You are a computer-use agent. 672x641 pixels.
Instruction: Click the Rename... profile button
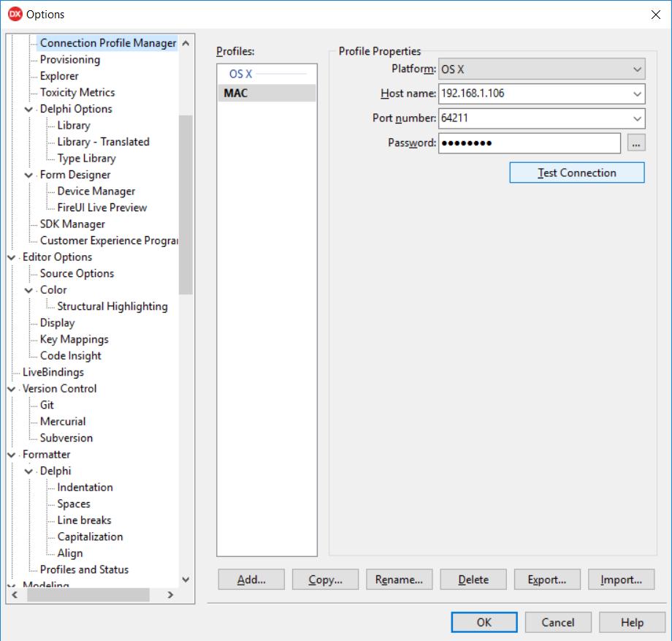(x=399, y=580)
